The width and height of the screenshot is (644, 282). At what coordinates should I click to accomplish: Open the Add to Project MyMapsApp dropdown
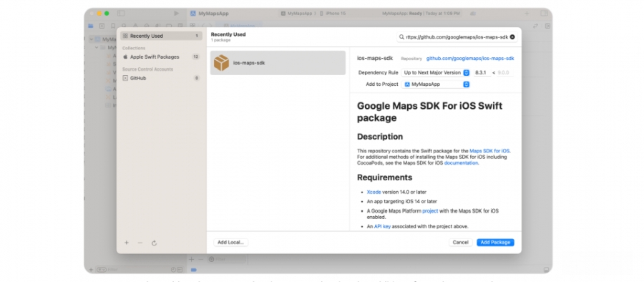436,84
